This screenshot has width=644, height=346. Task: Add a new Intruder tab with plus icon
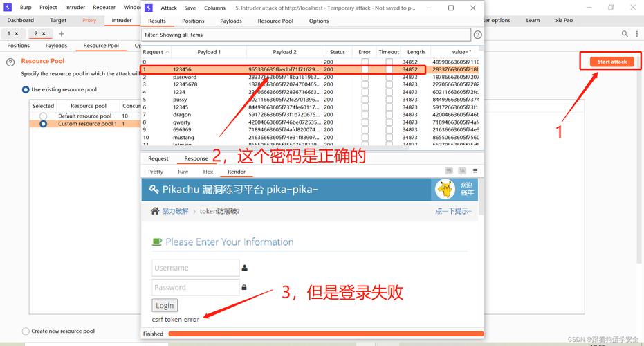tap(61, 34)
